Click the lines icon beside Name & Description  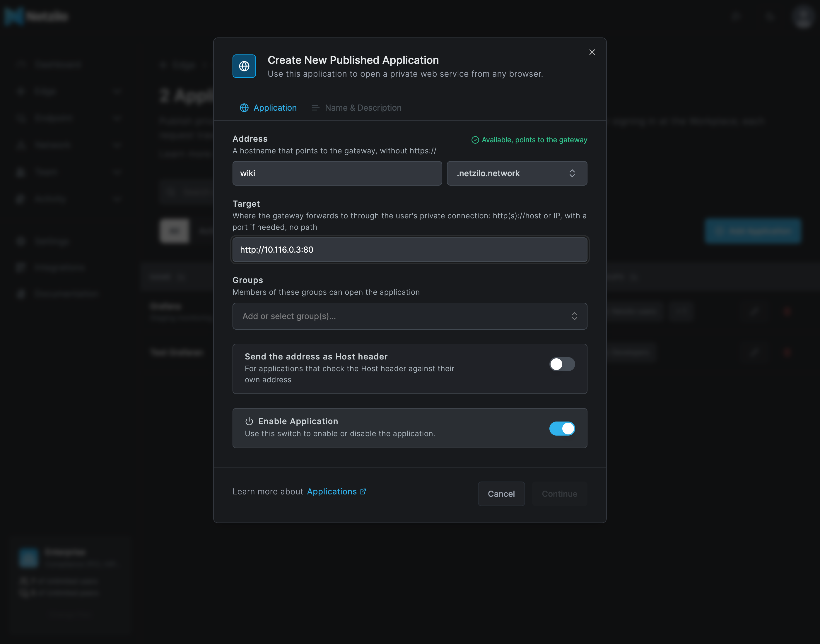tap(315, 108)
